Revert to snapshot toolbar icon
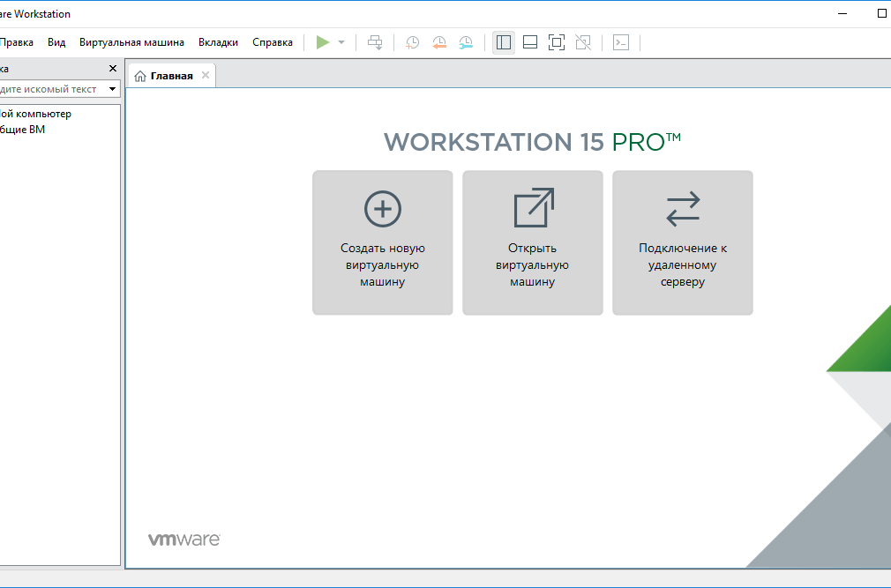This screenshot has width=891, height=588. point(439,42)
